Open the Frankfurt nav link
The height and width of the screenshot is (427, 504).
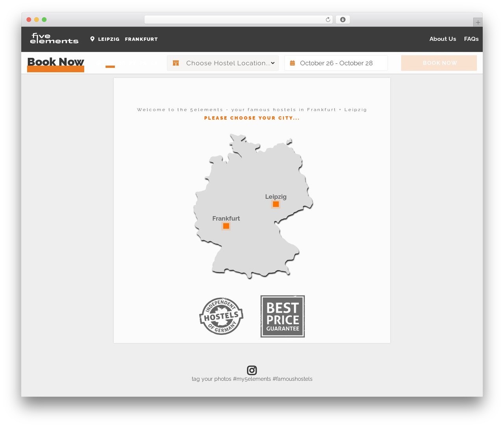coord(141,39)
